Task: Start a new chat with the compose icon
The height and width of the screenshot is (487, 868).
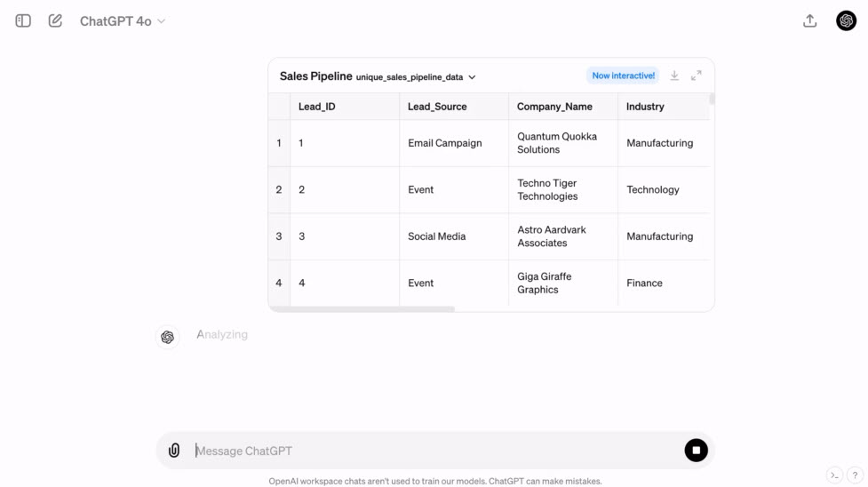Action: pos(55,21)
